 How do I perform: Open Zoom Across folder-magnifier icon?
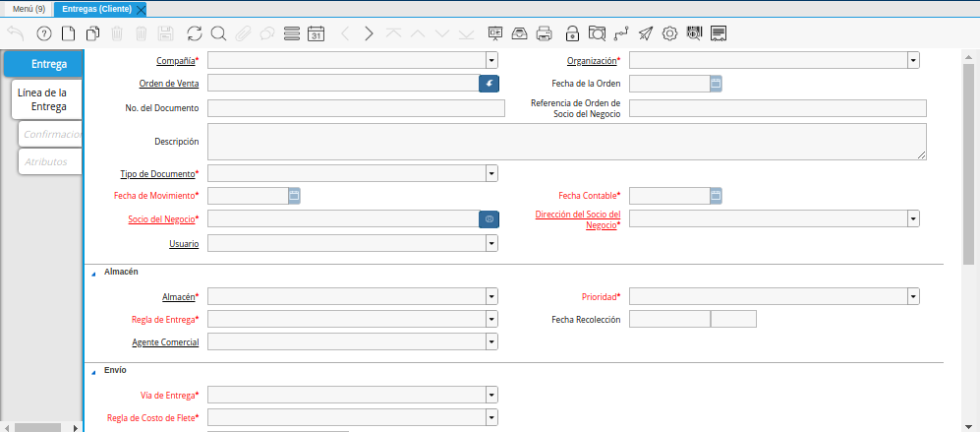[x=598, y=33]
